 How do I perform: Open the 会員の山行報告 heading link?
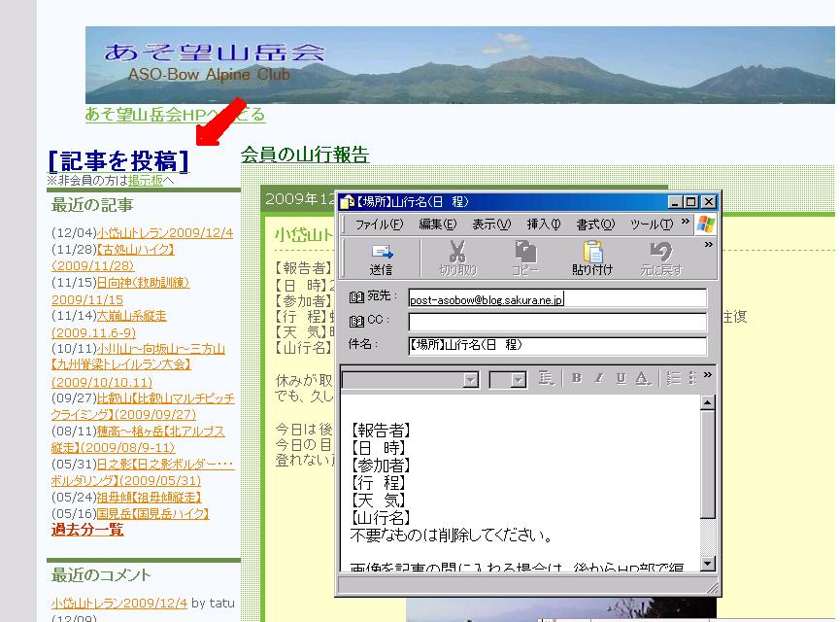(x=305, y=155)
